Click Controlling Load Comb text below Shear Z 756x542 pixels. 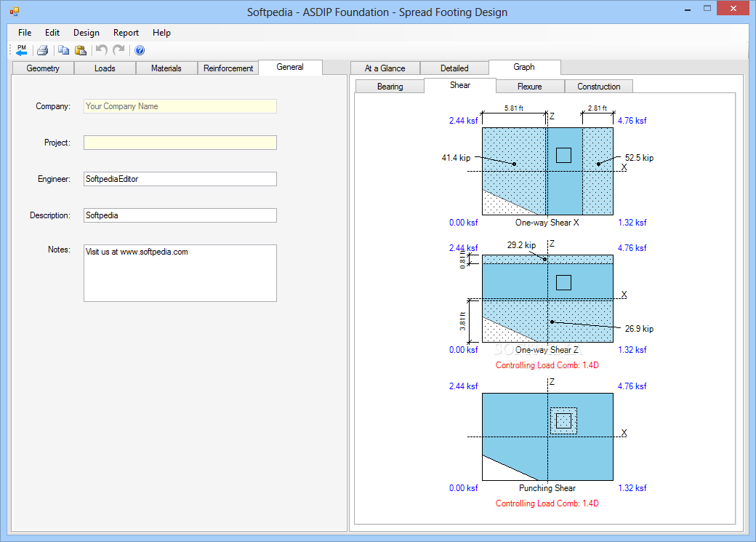click(x=547, y=365)
